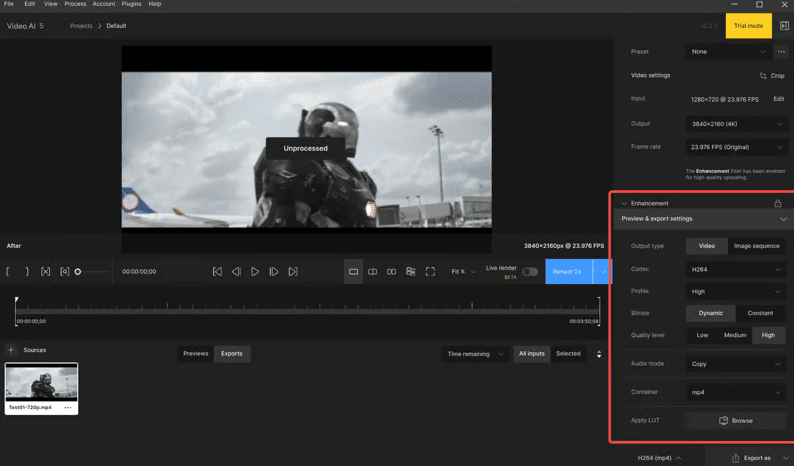Click the bracketed zoom-to-trim icon

point(65,271)
